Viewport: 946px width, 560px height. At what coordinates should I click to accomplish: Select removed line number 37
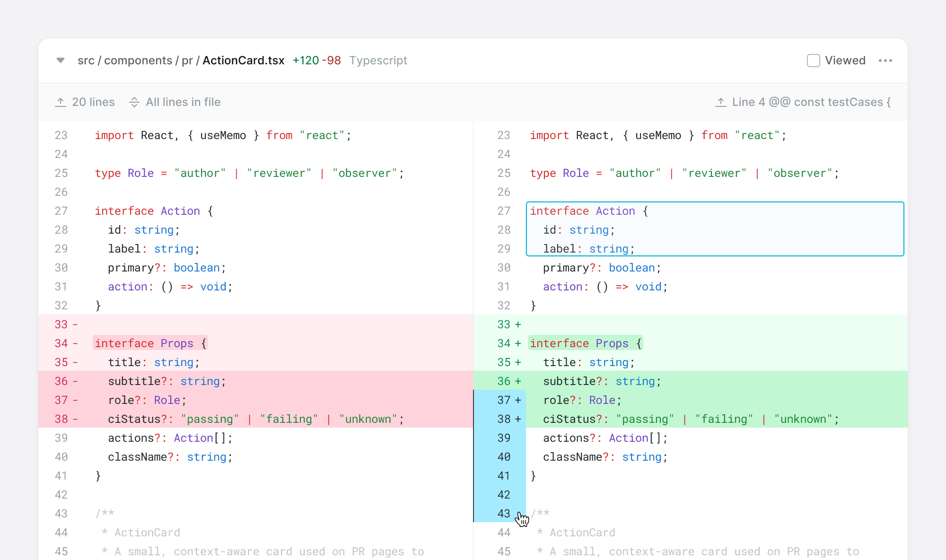coord(61,400)
